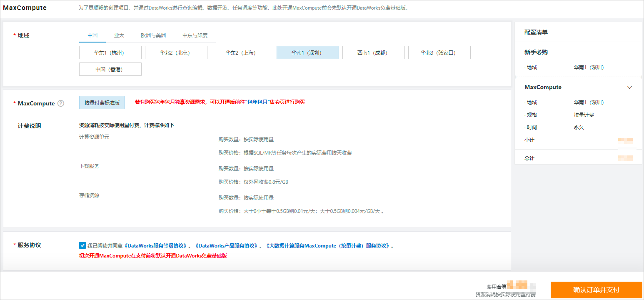
Task: Switch to the 中东与印度 region tab
Action: click(x=195, y=35)
